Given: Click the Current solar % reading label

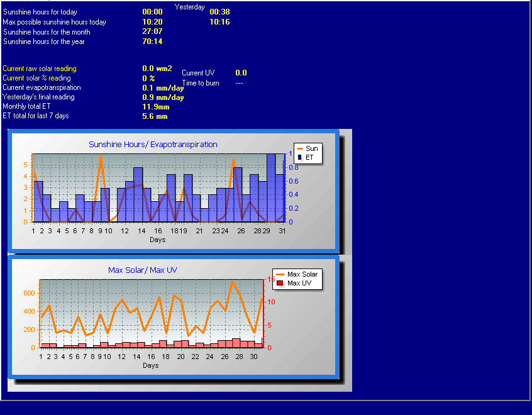Looking at the screenshot, I should [x=36, y=78].
